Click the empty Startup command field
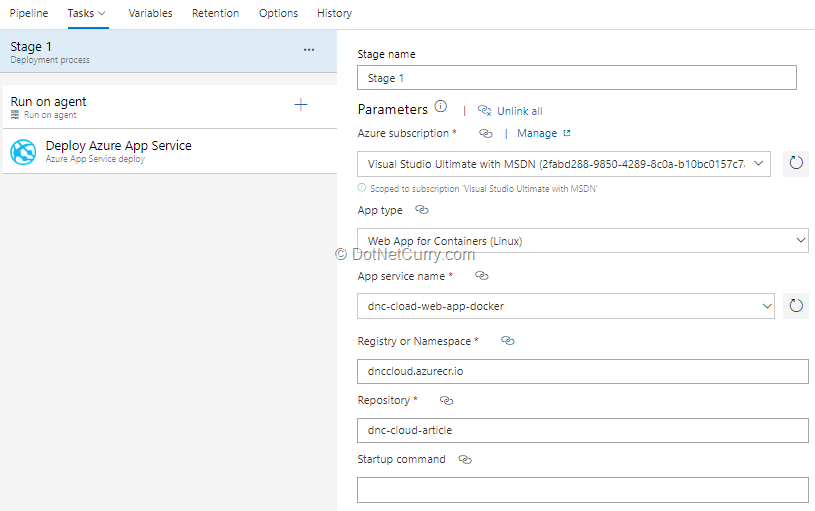815x511 pixels. pos(583,490)
